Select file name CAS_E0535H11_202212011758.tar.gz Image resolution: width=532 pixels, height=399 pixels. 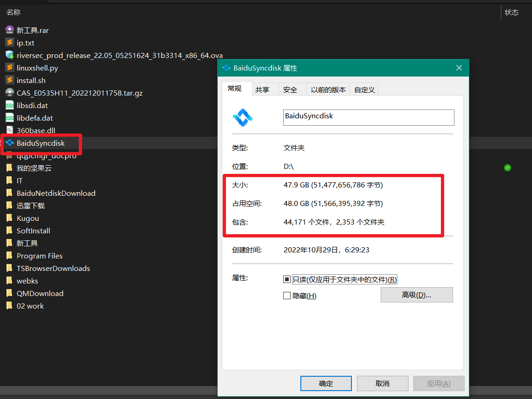(x=79, y=93)
